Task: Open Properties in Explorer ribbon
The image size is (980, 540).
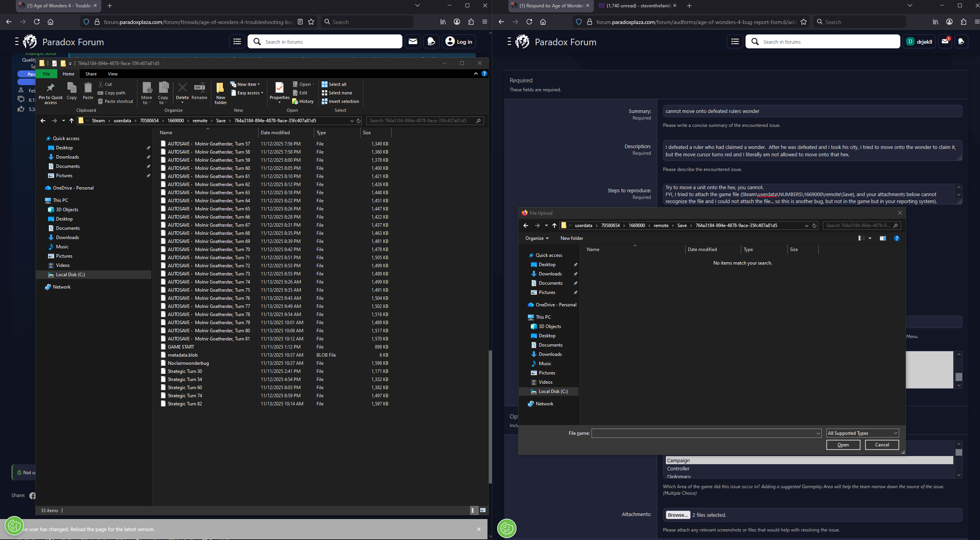Action: [x=279, y=93]
